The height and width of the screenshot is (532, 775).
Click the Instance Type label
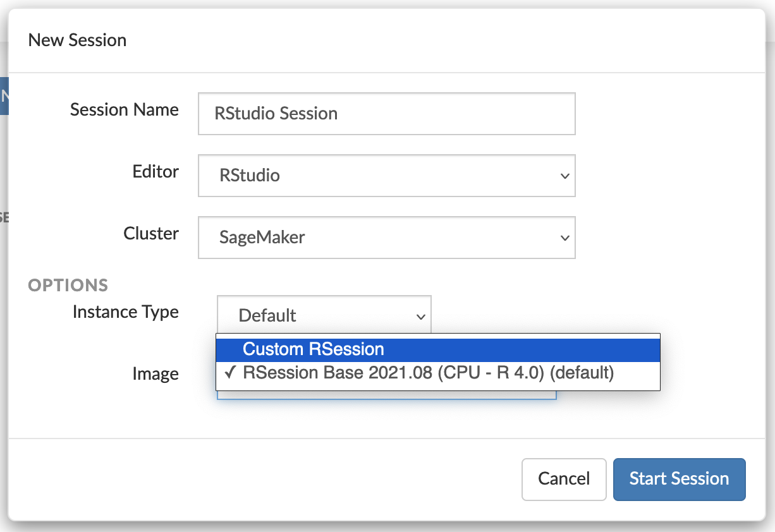[x=125, y=312]
